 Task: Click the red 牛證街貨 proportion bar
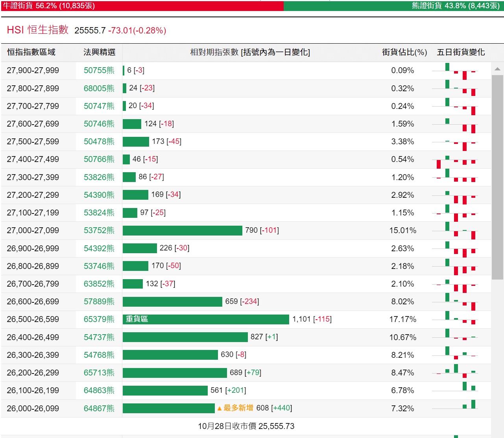(142, 6)
